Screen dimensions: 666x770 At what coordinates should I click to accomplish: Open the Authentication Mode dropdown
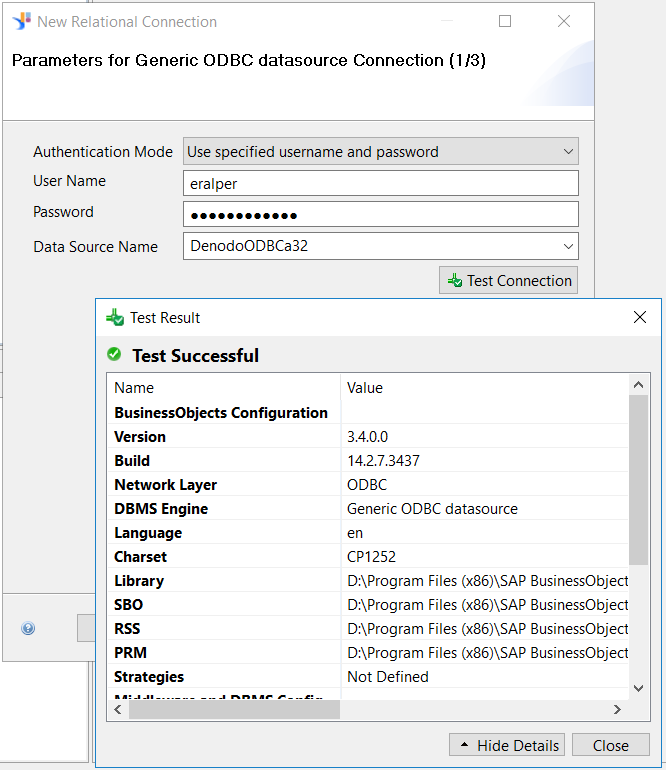coord(381,151)
